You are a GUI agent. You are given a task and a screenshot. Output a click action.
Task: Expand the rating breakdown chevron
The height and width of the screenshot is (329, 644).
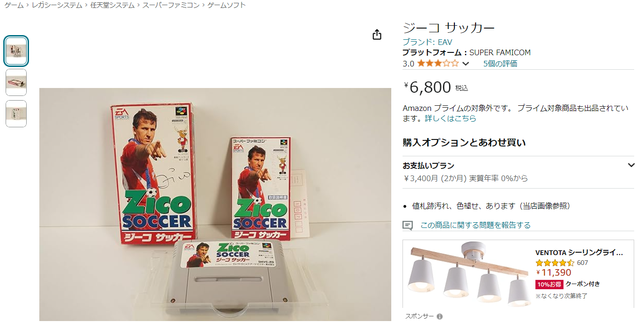tap(466, 64)
